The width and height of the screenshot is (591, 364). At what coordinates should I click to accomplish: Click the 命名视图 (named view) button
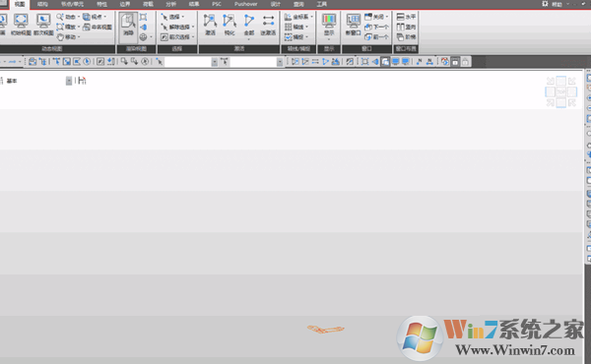(98, 28)
